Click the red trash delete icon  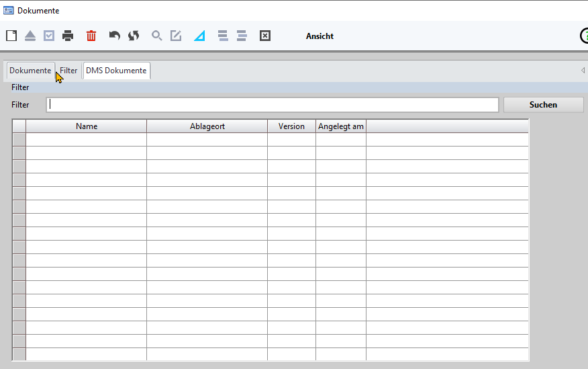pyautogui.click(x=91, y=36)
